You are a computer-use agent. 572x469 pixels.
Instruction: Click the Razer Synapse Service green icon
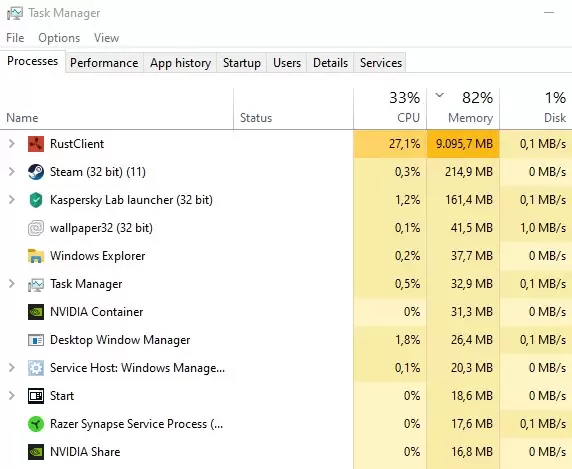point(36,424)
